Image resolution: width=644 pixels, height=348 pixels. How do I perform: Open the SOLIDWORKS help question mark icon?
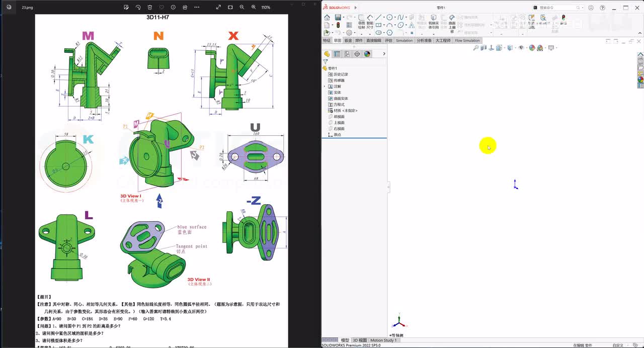(x=603, y=8)
